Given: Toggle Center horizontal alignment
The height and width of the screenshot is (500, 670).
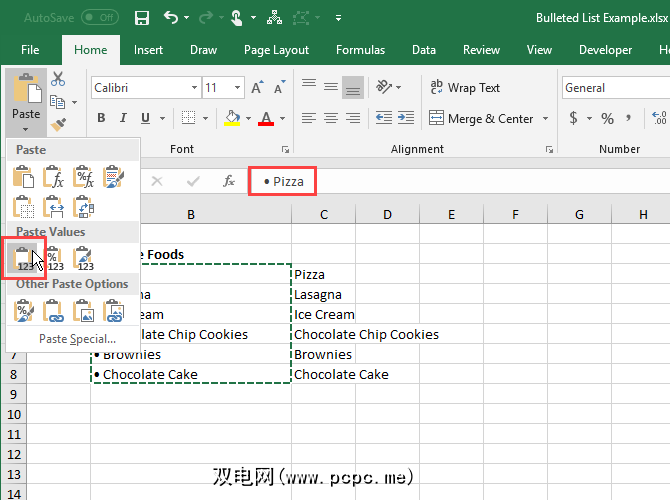Looking at the screenshot, I should 331,118.
